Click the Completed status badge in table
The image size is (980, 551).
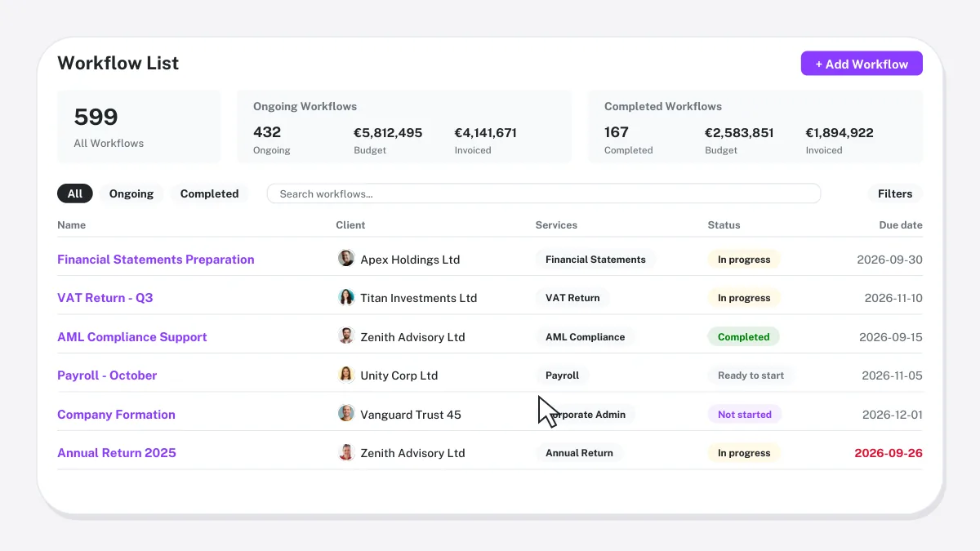[743, 337]
